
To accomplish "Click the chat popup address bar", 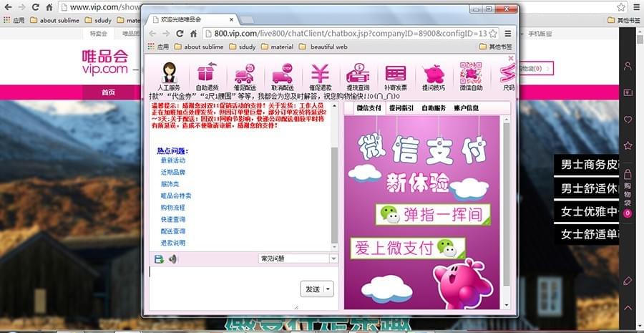I will pyautogui.click(x=351, y=33).
